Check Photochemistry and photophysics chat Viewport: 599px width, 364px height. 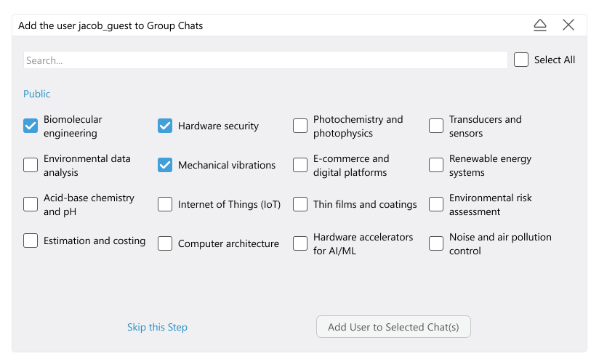[x=300, y=126]
